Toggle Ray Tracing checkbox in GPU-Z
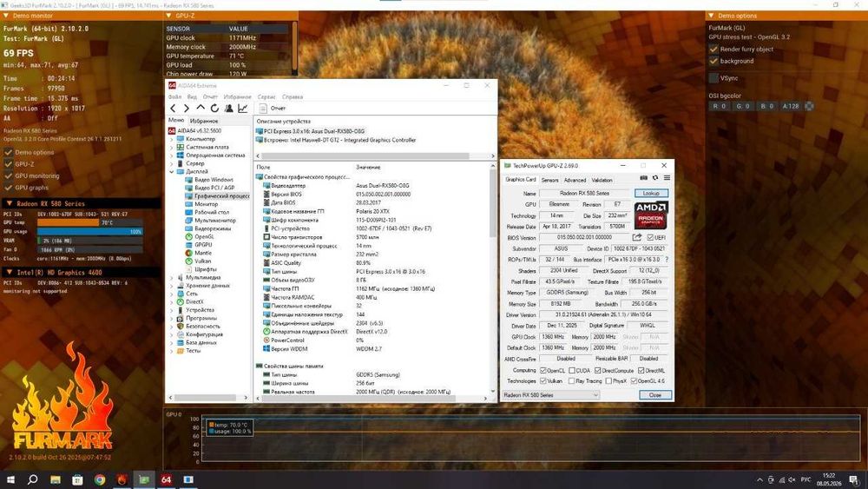Screen dimensions: 868x489 coord(572,381)
